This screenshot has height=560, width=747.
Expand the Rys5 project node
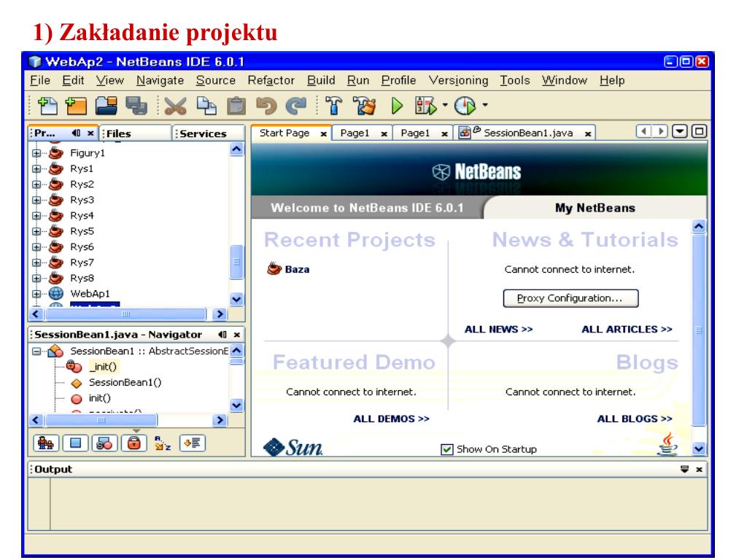[36, 231]
